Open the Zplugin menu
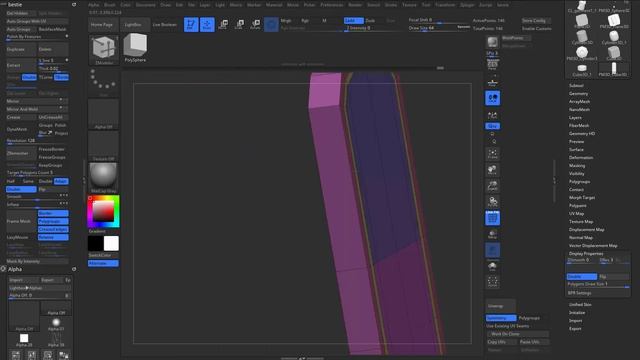Image resolution: width=640 pixels, height=360 pixels. 467,5
